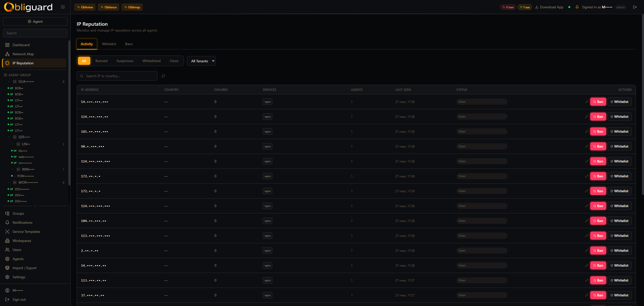Open the All Tenants dropdown

point(201,61)
